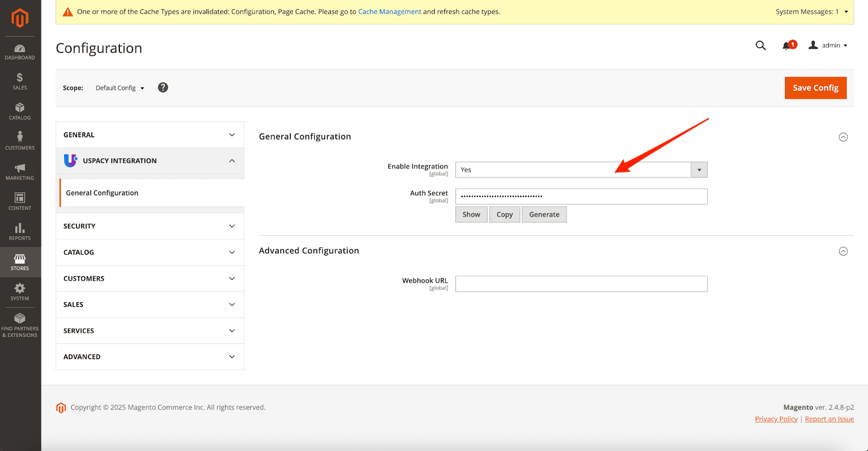Select the General Configuration sub-item
The image size is (868, 451).
[x=102, y=193]
